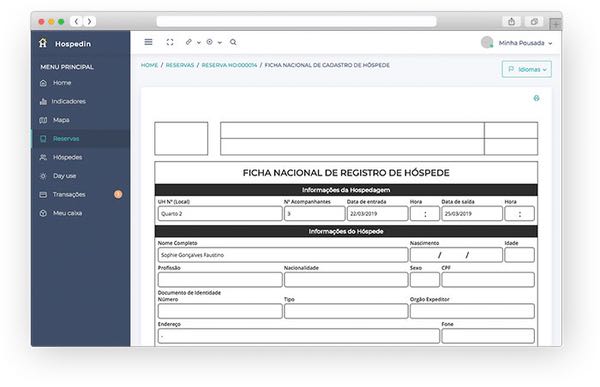Viewport: 600px width, 387px height.
Task: Click the Fone field
Action: pos(488,336)
